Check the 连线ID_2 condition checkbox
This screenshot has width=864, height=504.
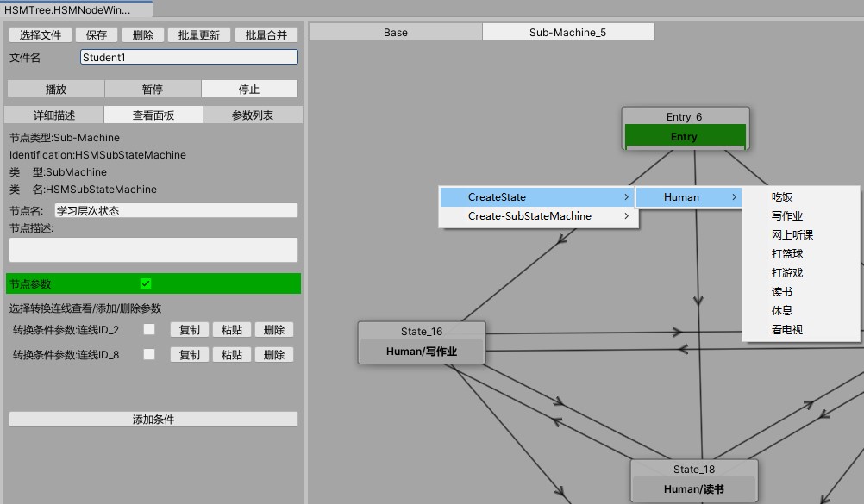point(149,329)
